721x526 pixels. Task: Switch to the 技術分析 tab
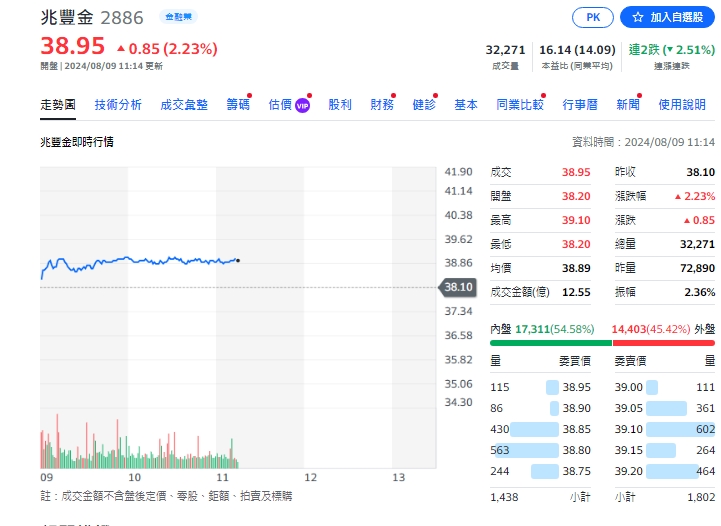[x=118, y=105]
